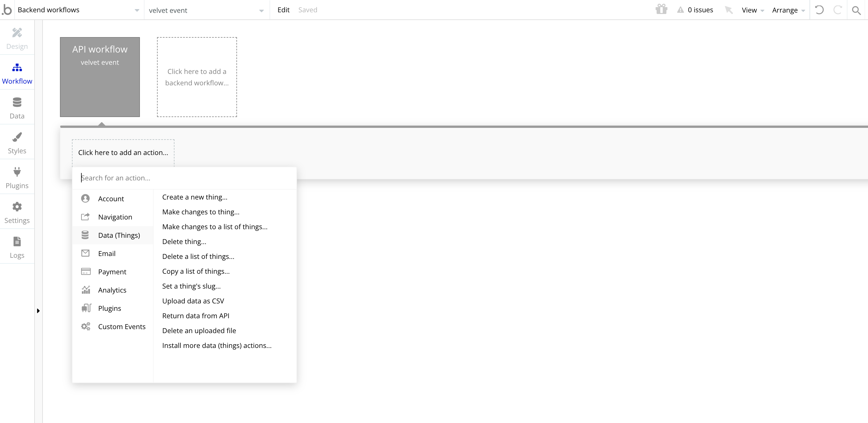Click to add a backend workflow
868x423 pixels.
[x=197, y=77]
